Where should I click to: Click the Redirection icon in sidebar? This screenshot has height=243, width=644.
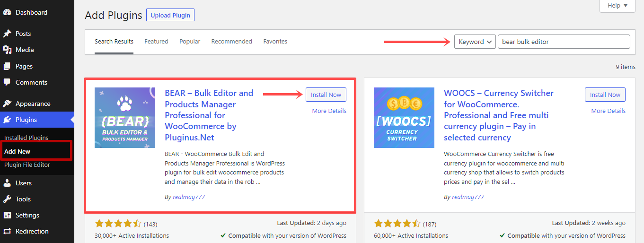point(7,231)
